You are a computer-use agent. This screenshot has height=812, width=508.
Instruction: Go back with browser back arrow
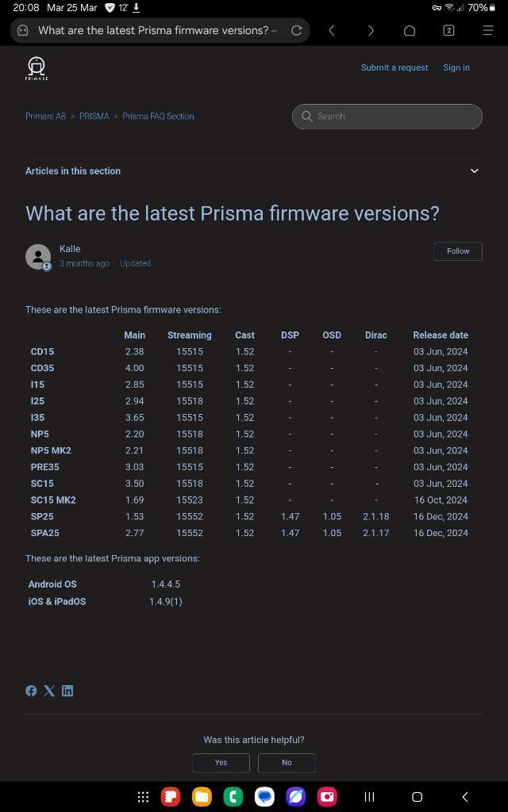[332, 31]
